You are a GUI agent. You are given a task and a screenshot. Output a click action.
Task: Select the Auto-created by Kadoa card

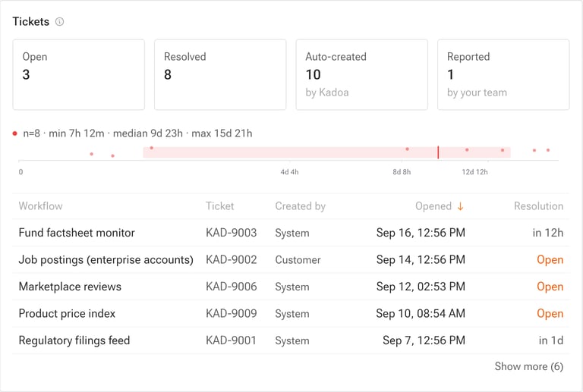point(362,74)
